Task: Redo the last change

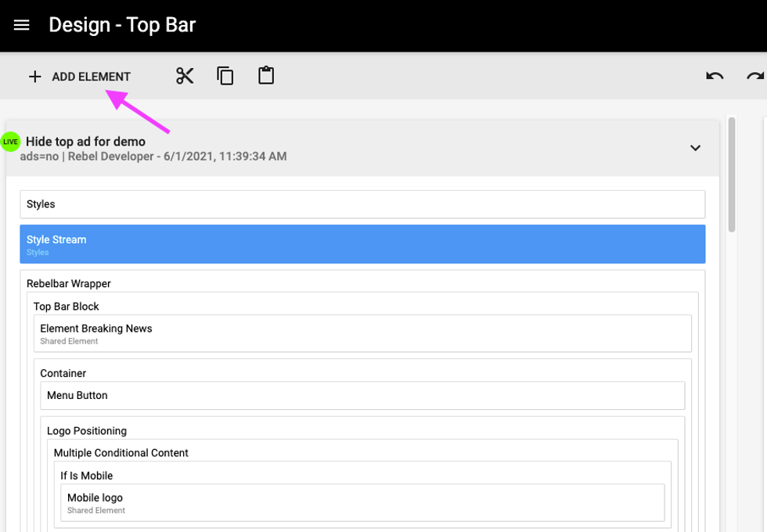Action: pos(754,76)
